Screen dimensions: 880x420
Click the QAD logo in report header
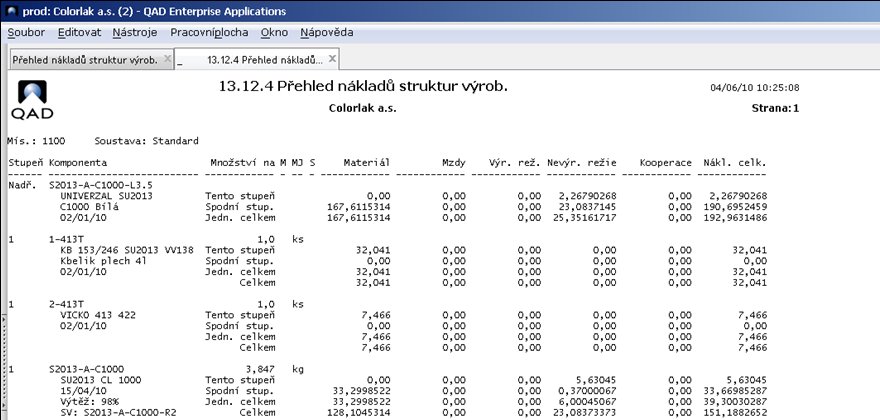(x=32, y=99)
